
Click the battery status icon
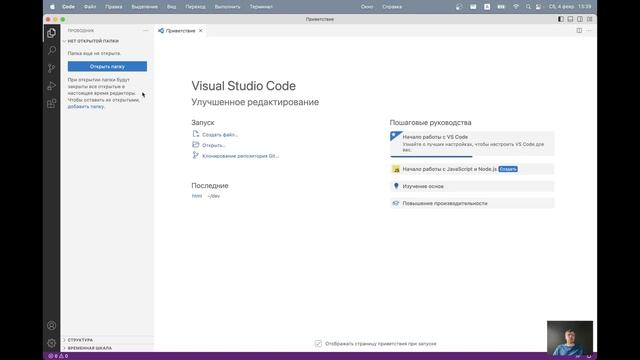click(501, 7)
